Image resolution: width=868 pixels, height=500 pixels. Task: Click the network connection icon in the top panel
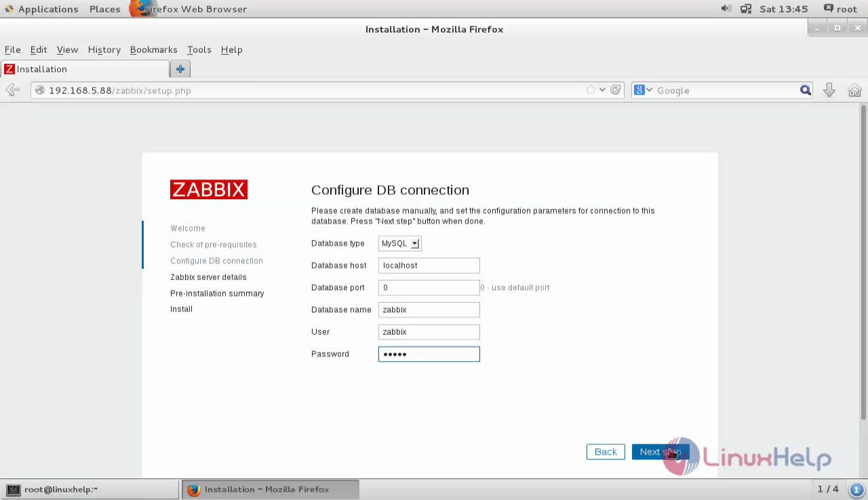click(746, 9)
